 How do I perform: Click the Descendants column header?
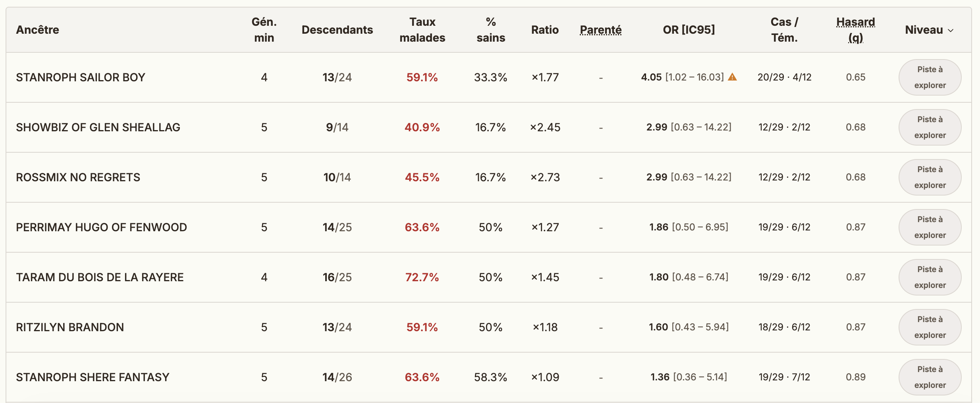pos(337,30)
